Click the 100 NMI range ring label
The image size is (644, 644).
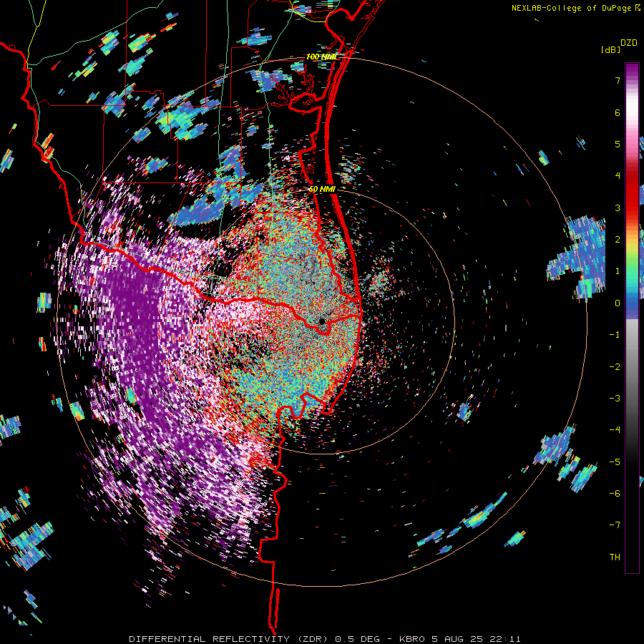321,57
